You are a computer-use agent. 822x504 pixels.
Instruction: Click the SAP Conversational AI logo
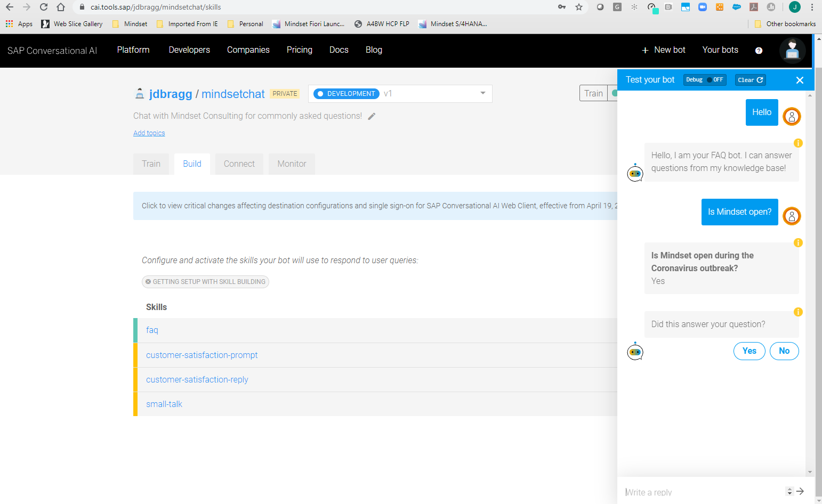52,51
